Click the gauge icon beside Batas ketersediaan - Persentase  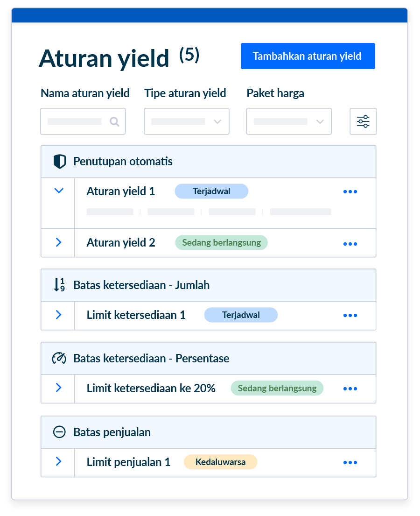pyautogui.click(x=59, y=359)
